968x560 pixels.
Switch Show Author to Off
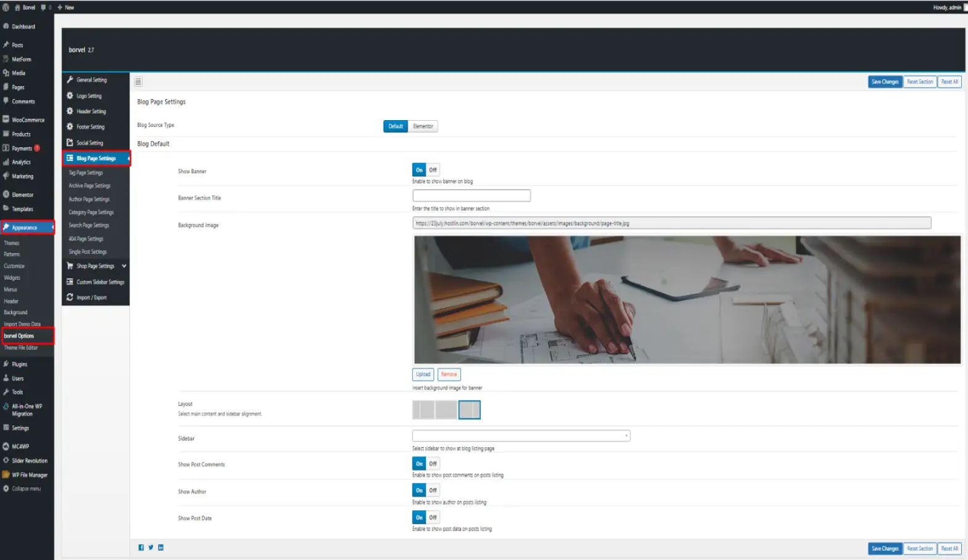coord(433,491)
